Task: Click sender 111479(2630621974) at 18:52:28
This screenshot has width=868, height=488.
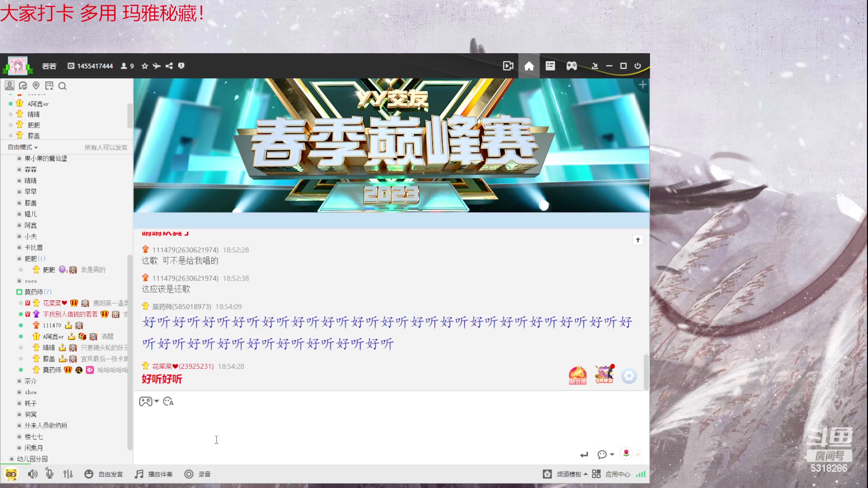Action: tap(185, 250)
